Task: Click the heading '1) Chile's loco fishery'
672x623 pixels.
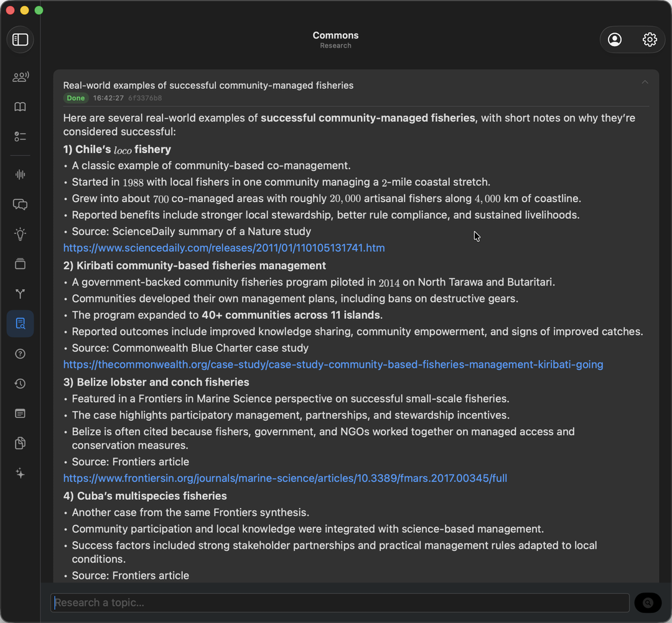Action: pyautogui.click(x=117, y=149)
